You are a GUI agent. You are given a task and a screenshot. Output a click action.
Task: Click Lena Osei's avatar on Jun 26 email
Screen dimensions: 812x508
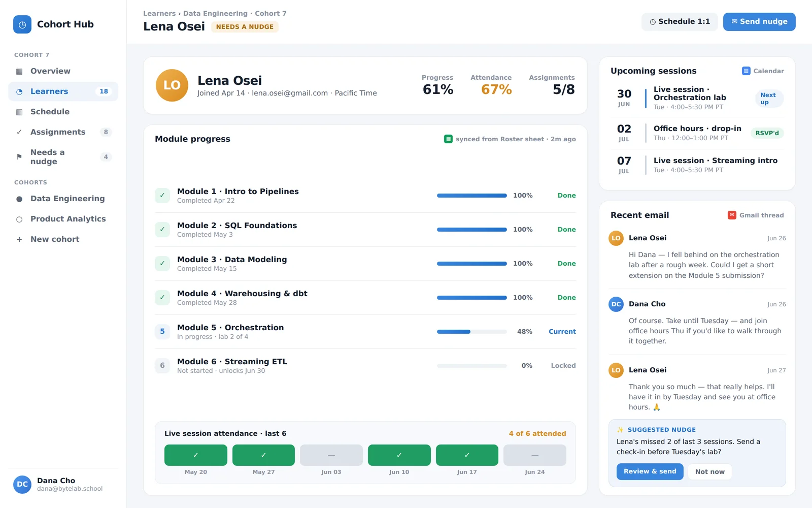point(616,238)
